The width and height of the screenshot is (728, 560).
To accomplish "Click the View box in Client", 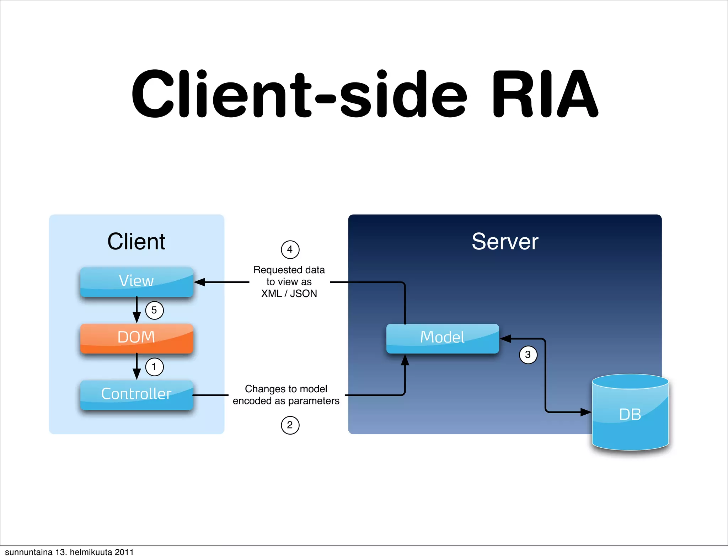I will pos(136,282).
